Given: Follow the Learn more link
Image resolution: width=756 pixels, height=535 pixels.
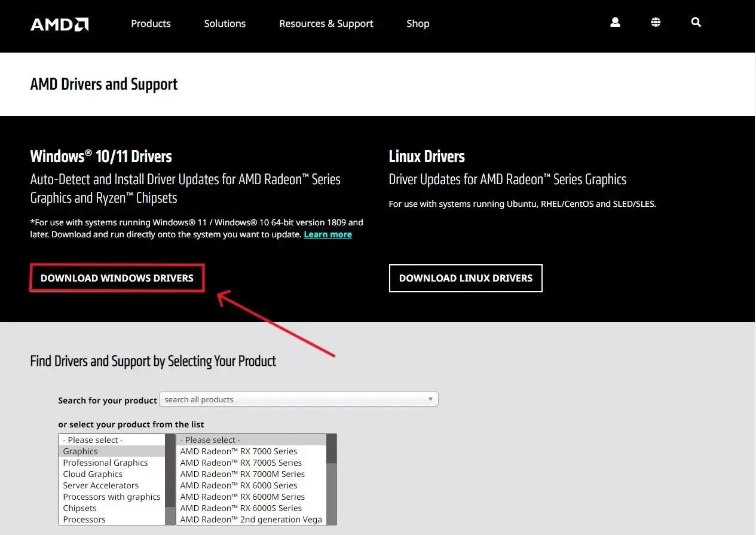Looking at the screenshot, I should [328, 234].
